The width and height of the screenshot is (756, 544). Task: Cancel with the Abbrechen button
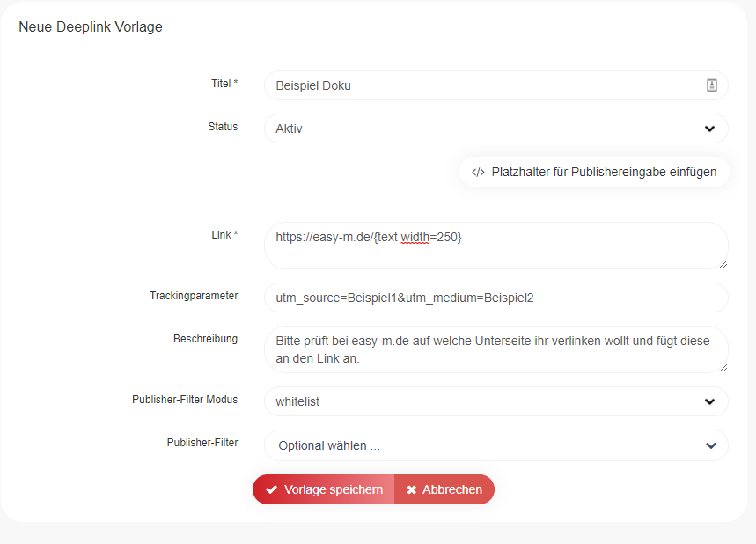point(444,489)
